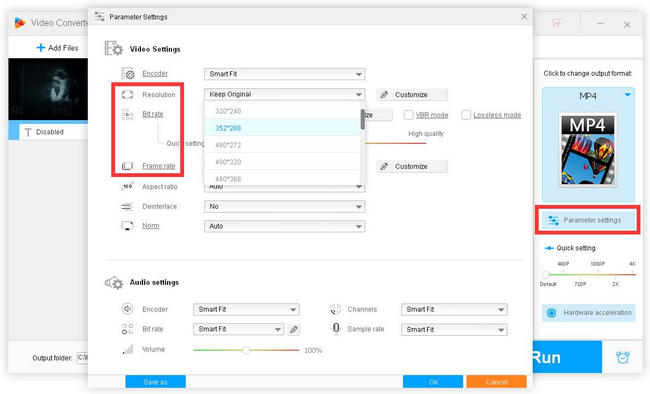
Task: Click the Hardware acceleration chip icon
Action: (551, 313)
